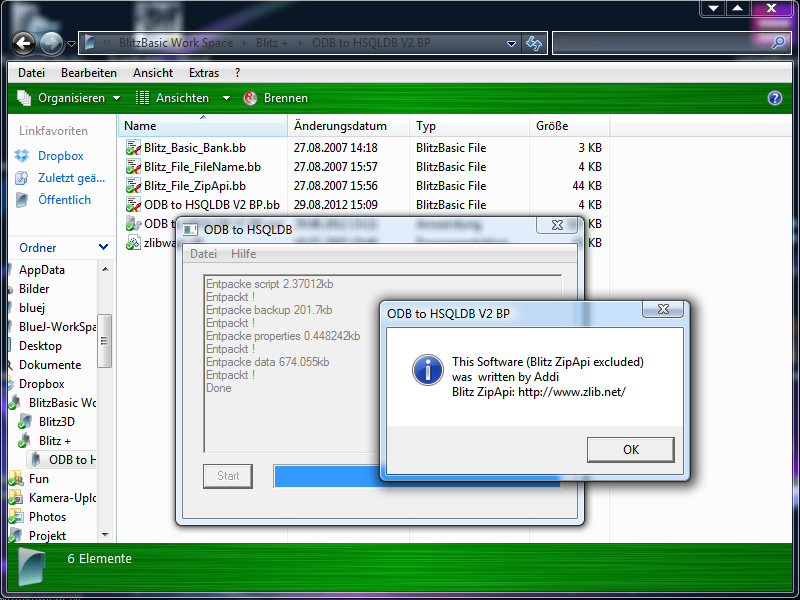The height and width of the screenshot is (600, 800).
Task: Click Blitz3D folder icon in tree
Action: pyautogui.click(x=24, y=421)
